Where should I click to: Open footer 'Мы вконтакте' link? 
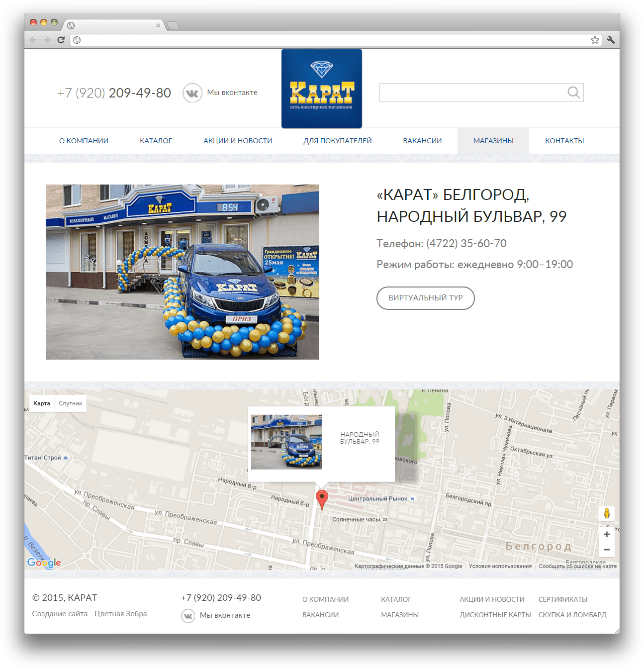[225, 615]
